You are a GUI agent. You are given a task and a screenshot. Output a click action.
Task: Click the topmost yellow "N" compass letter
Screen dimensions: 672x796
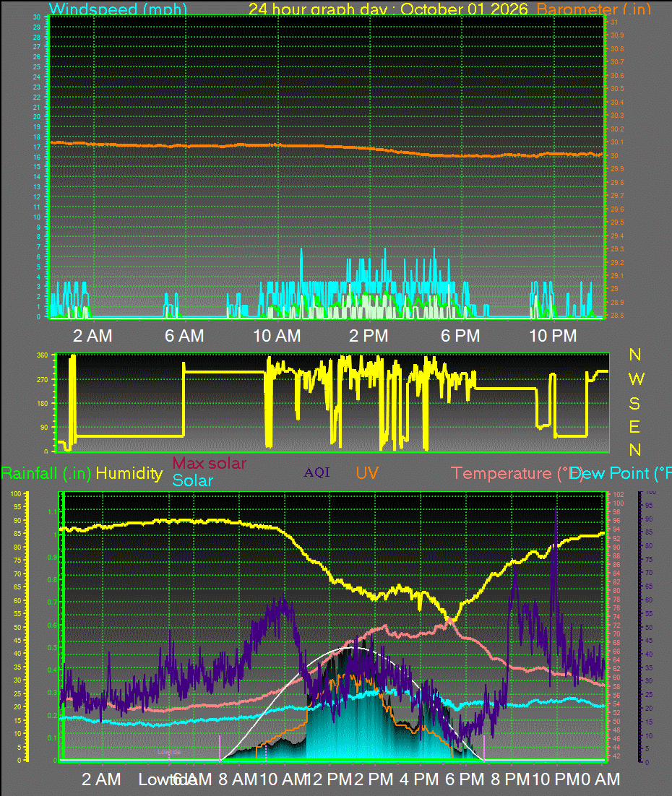point(635,355)
